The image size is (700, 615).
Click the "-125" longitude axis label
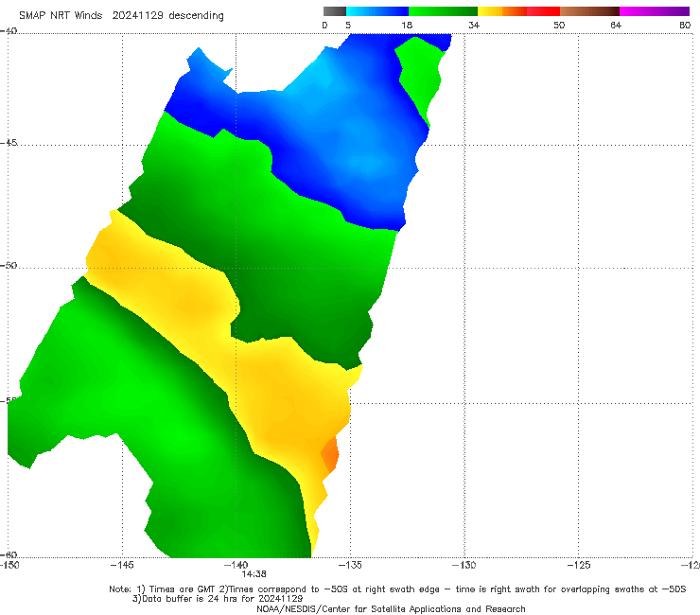579,565
